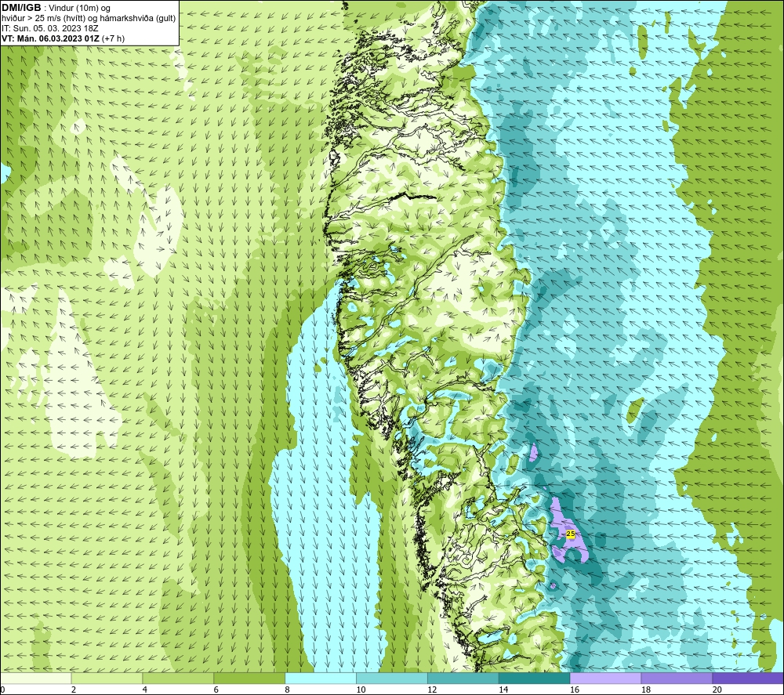Click the 6–8 m/s green legend swatch

249,679
